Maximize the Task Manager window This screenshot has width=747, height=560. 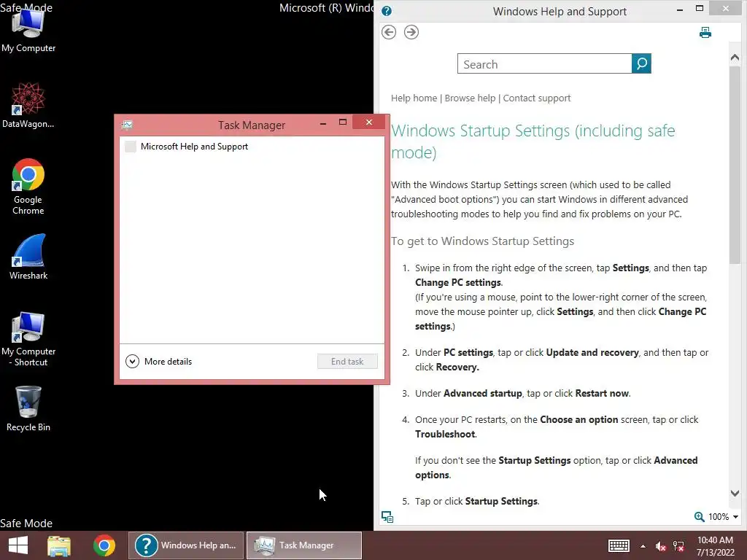click(343, 122)
